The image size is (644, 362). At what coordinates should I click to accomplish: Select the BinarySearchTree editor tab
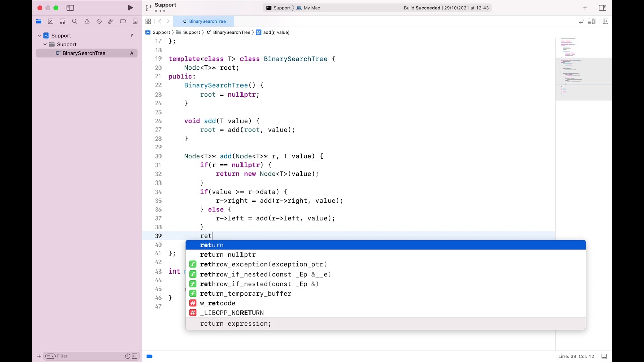pos(203,21)
